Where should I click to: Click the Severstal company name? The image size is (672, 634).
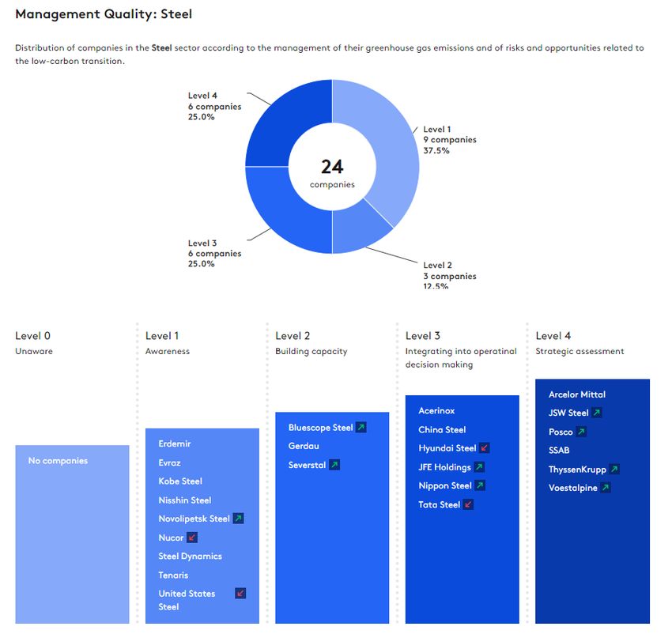[307, 465]
